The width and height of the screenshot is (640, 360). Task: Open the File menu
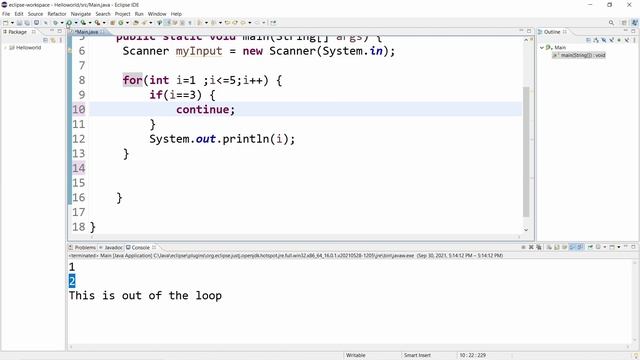(6, 14)
